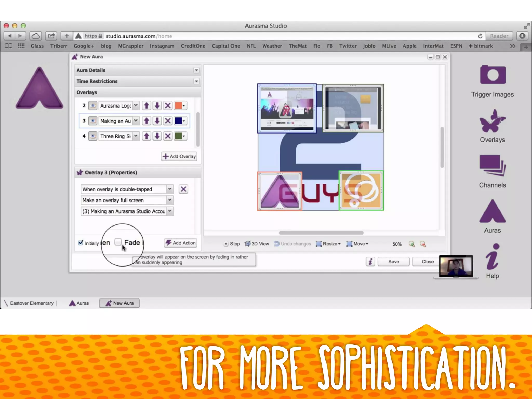The width and height of the screenshot is (532, 399).
Task: Open the 'When overlay is double-tapped' dropdown
Action: coord(169,189)
